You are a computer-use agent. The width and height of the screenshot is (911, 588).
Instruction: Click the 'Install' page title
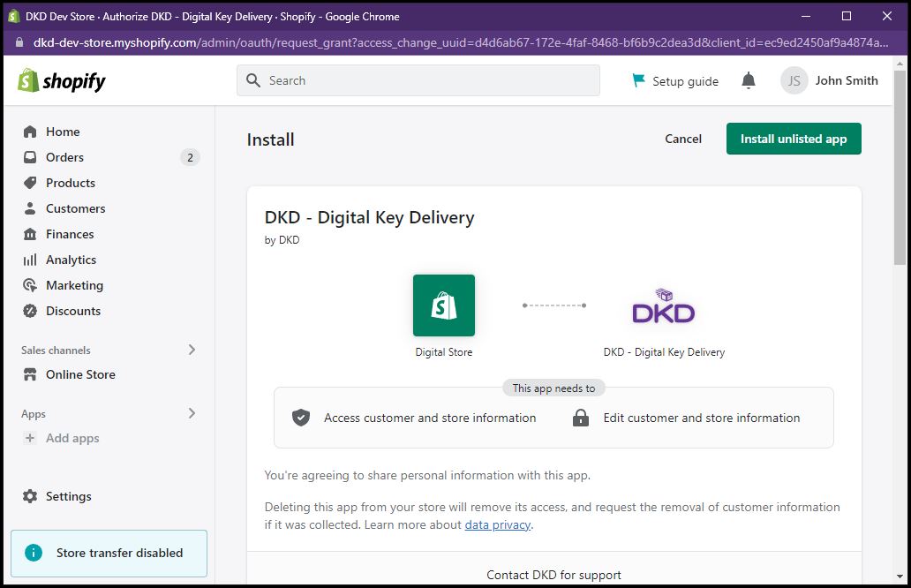(271, 139)
